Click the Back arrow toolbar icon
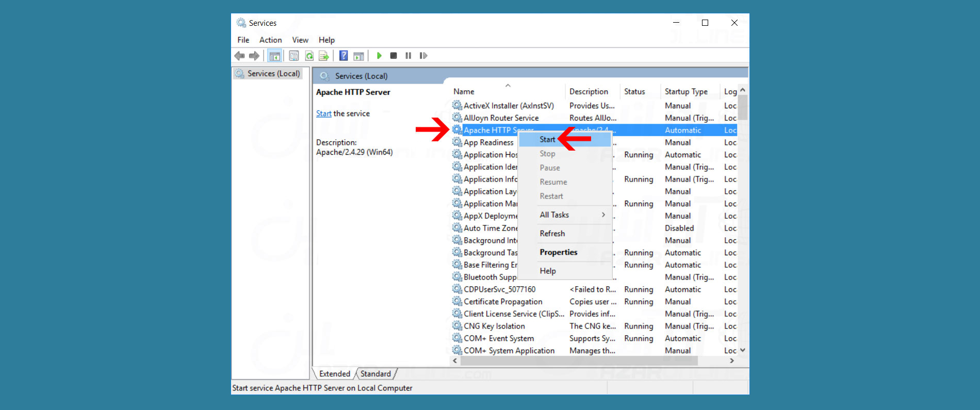 tap(239, 56)
